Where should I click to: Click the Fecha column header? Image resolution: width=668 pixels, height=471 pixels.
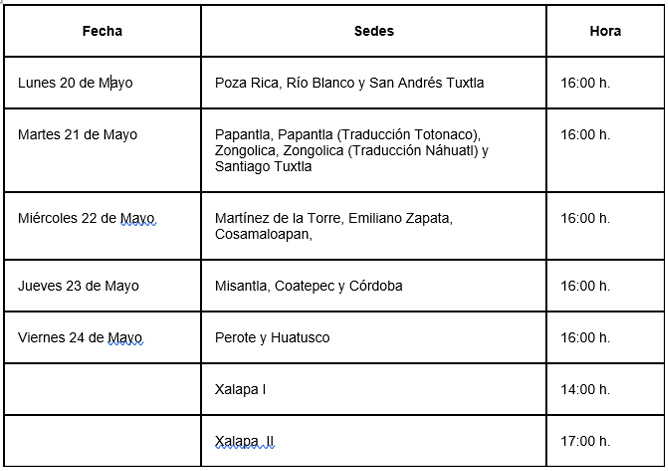point(102,31)
